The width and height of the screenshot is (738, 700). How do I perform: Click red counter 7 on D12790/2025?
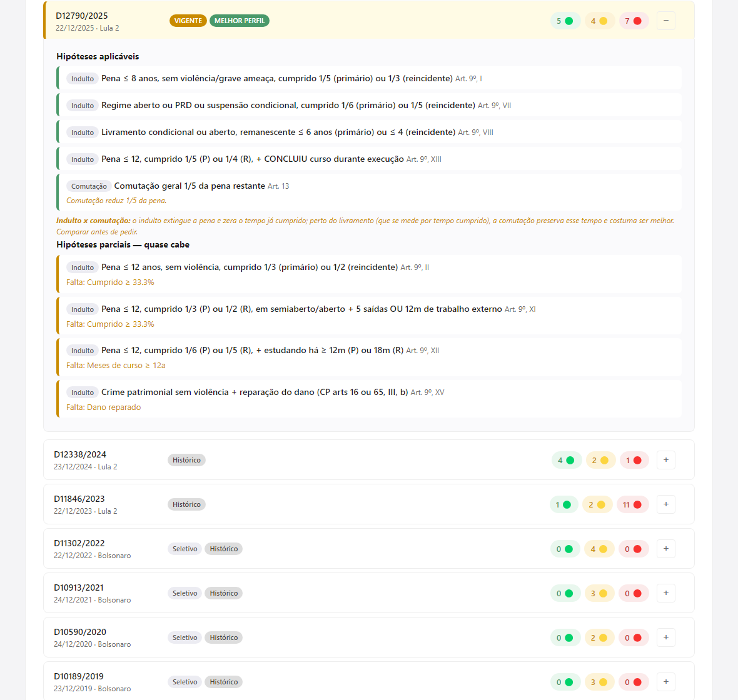click(x=634, y=21)
